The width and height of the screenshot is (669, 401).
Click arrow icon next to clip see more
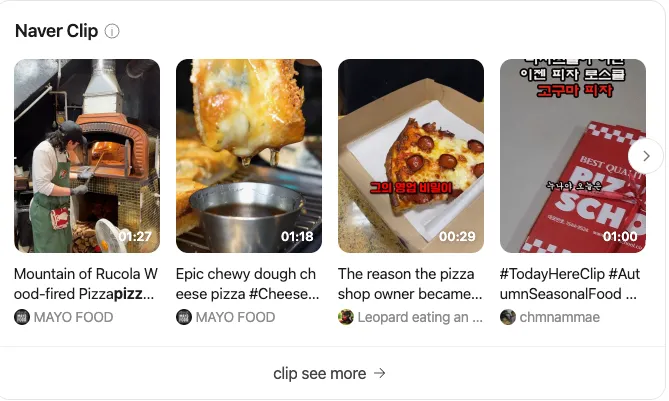coord(380,373)
